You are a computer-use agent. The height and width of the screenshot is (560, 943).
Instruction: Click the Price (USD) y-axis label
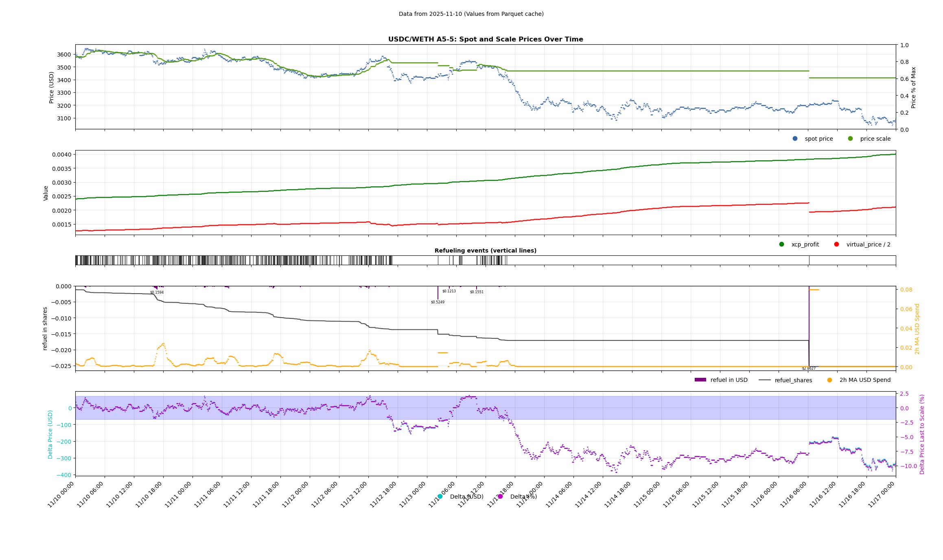(x=52, y=87)
